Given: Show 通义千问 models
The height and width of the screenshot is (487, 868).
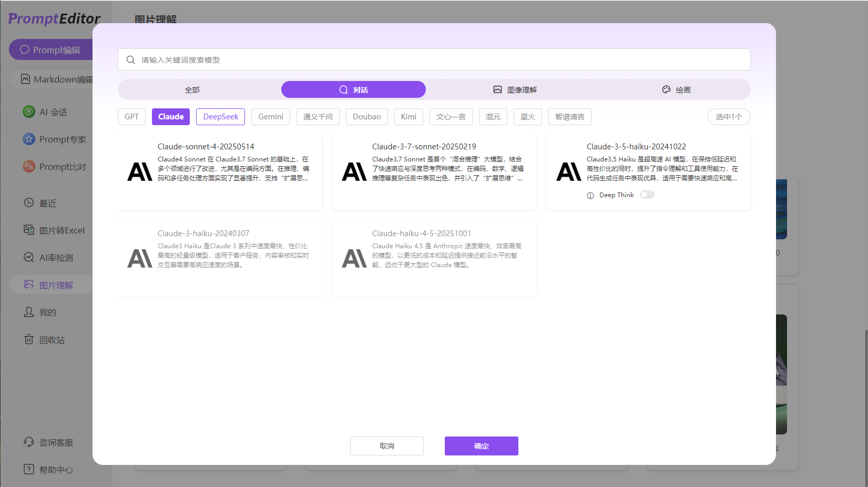Looking at the screenshot, I should 318,117.
